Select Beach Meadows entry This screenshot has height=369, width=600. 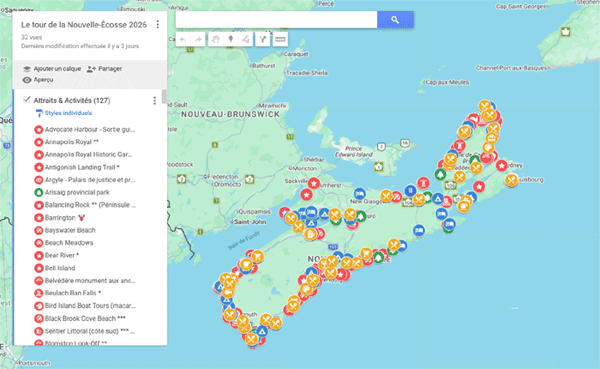pos(69,243)
